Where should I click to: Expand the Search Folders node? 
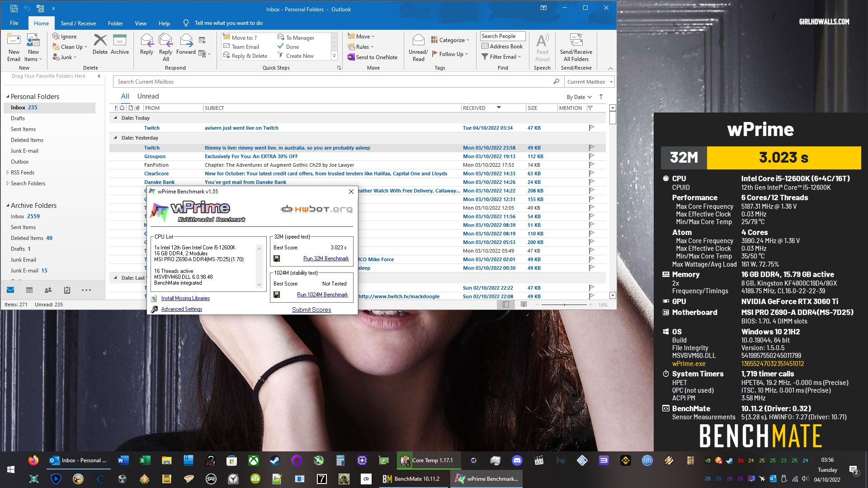pos(8,183)
